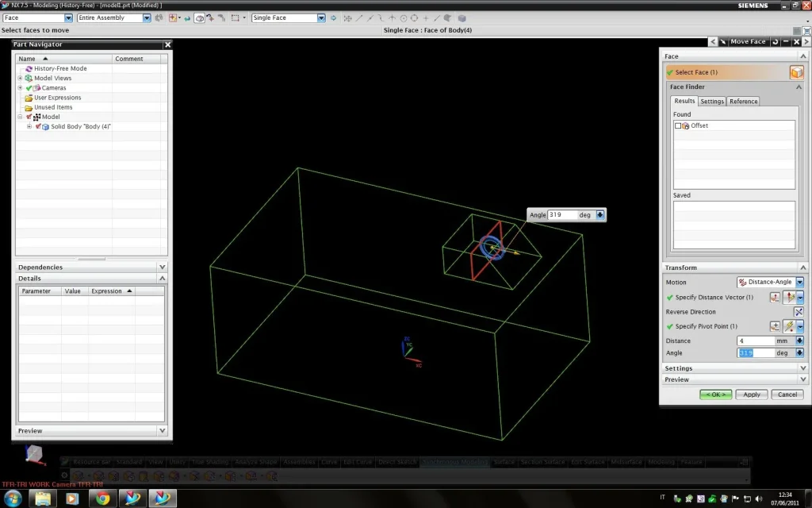Viewport: 812px width, 508px height.
Task: Switch to the Results tab
Action: coord(684,101)
